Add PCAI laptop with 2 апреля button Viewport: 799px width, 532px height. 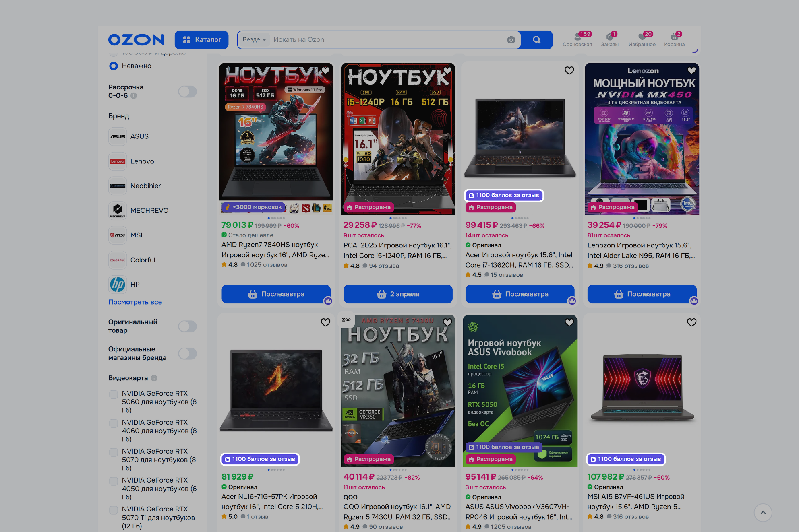397,294
